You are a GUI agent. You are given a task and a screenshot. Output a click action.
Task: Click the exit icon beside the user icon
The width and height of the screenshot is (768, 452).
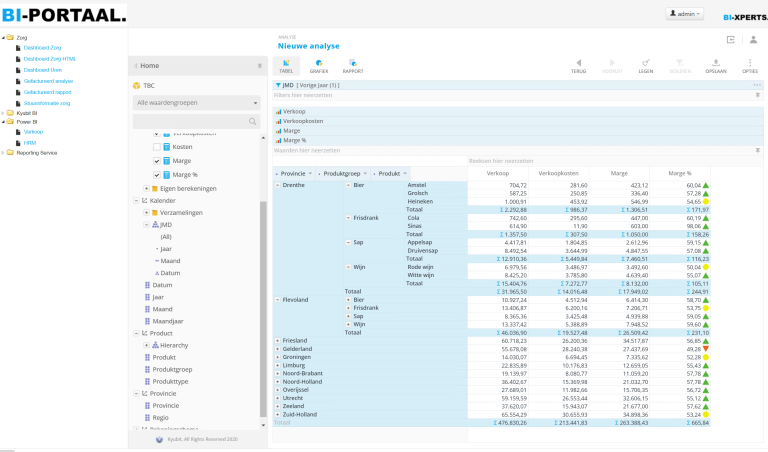click(731, 40)
